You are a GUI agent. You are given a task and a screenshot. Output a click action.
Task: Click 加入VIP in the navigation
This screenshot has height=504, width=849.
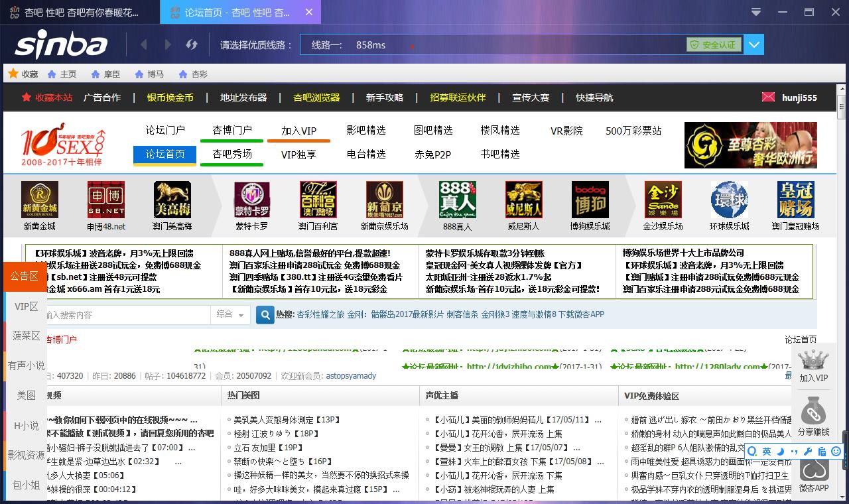298,131
